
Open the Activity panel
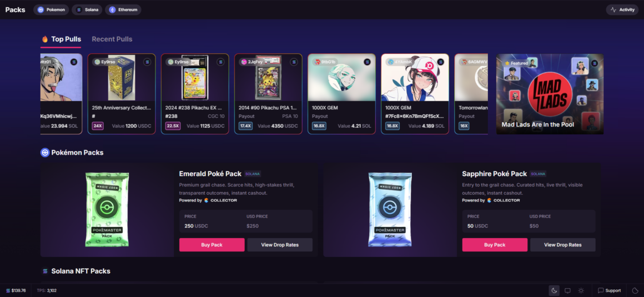622,10
